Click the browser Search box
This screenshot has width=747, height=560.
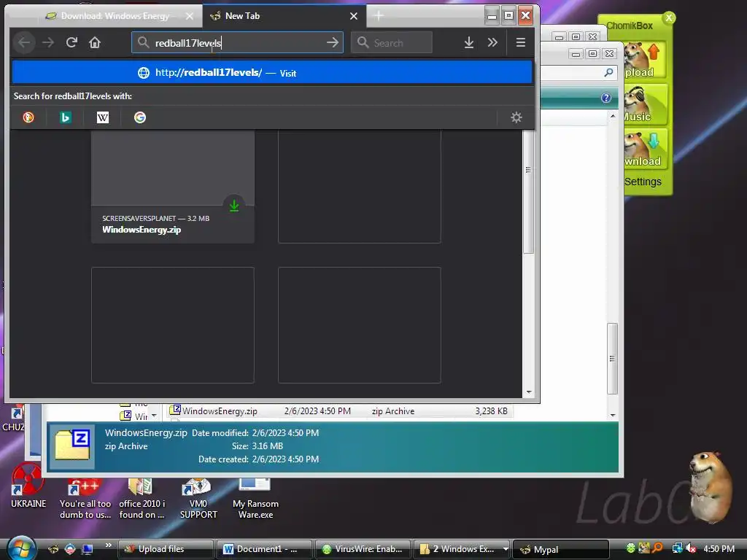pyautogui.click(x=392, y=43)
